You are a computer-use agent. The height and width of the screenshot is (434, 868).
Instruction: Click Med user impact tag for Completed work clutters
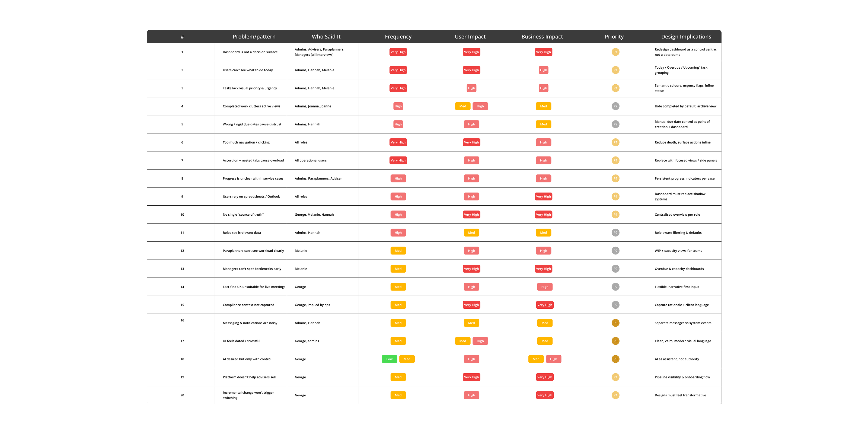(463, 106)
